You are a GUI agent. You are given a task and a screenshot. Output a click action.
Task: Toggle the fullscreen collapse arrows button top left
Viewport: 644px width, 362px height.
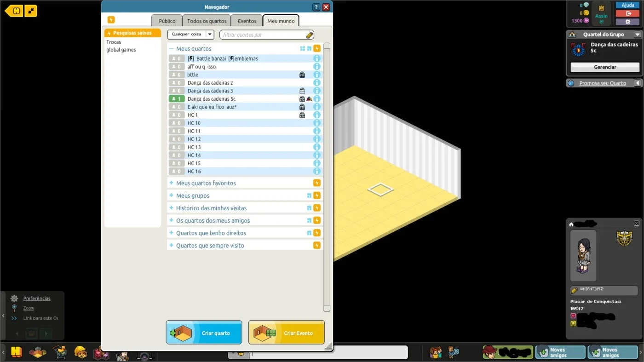31,11
